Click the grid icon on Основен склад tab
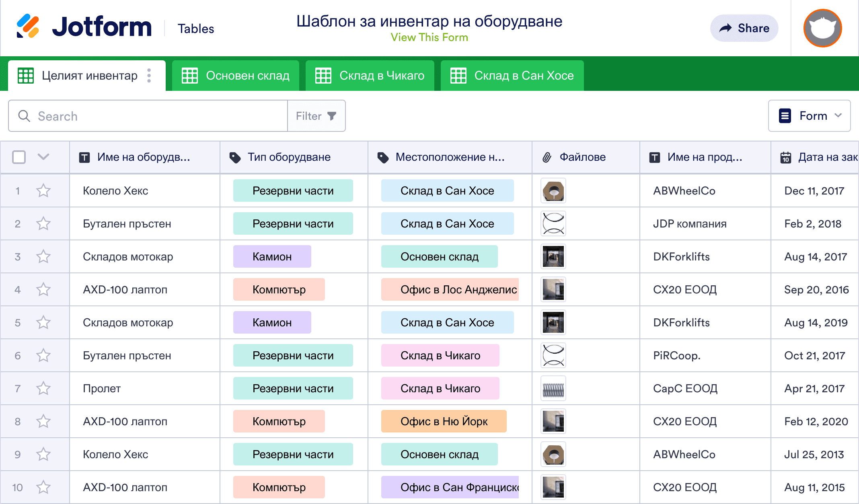 (x=190, y=76)
